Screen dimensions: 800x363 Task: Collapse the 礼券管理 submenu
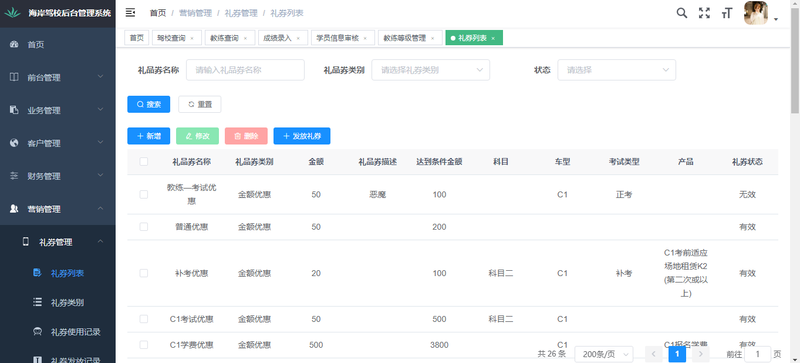pos(57,241)
